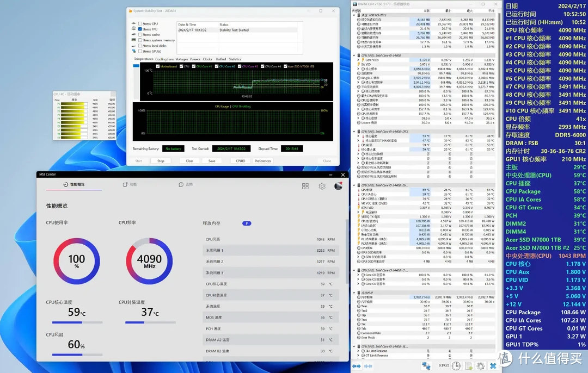Click FPU icon beside Stress FPU
Viewport: 588px width, 373px height.
(x=133, y=29)
